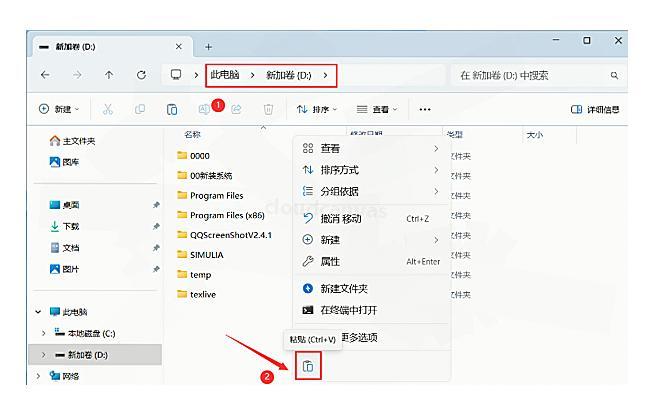Open 新建 submenu in context menu
Viewport: 652px width, 416px height.
[371, 240]
